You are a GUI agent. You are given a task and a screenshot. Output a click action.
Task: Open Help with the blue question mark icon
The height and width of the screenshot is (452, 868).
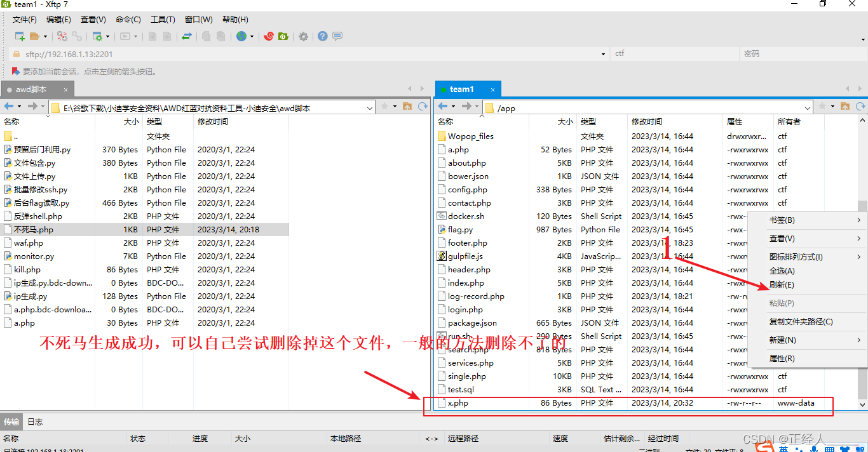323,37
